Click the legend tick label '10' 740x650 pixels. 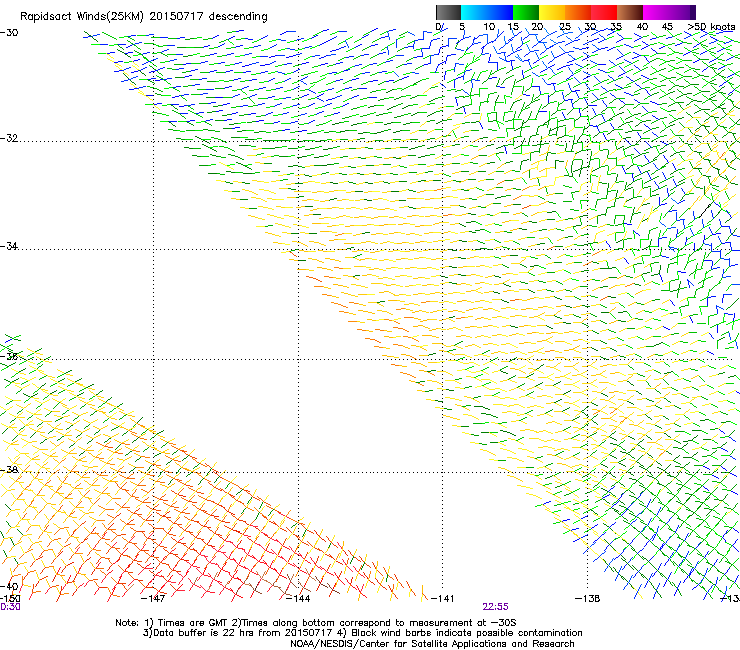(489, 27)
